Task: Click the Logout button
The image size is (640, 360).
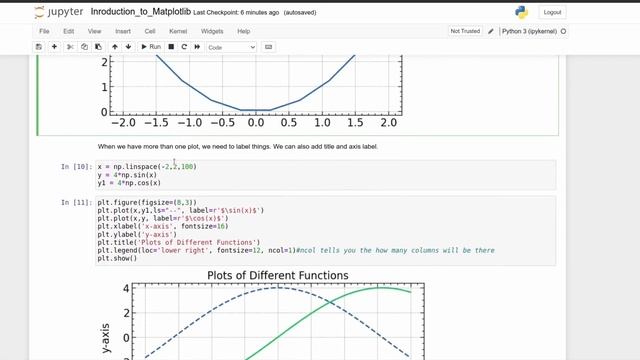Action: click(552, 12)
